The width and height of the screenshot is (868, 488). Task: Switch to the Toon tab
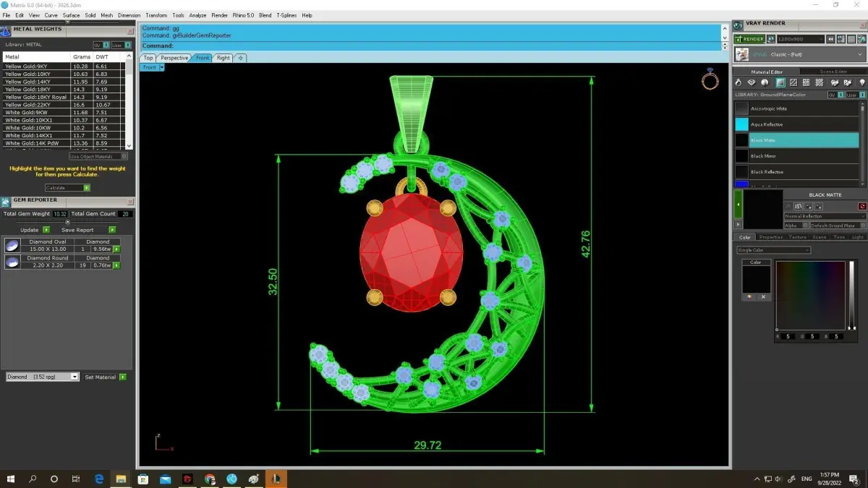click(x=839, y=237)
